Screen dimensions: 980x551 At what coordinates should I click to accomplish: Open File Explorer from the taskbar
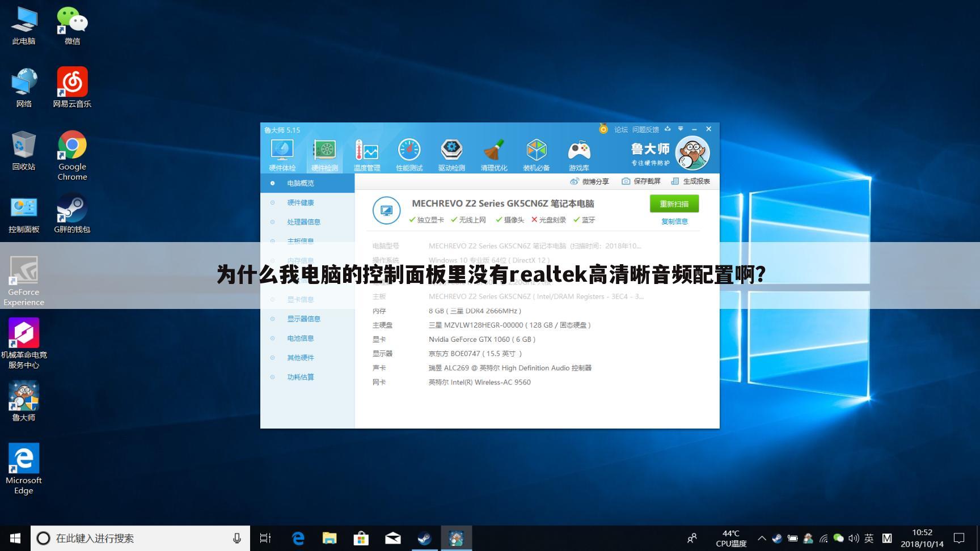tap(330, 538)
